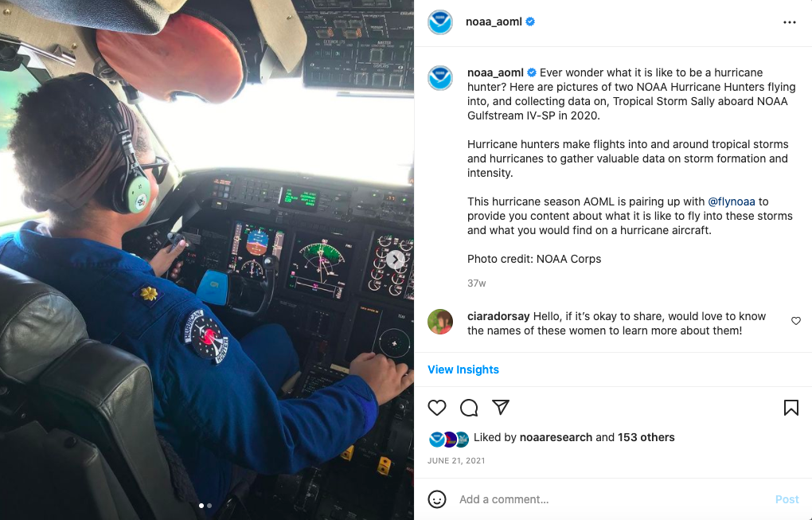This screenshot has width=812, height=520.
Task: Open the noaa_aoml username in the header
Action: [x=494, y=22]
